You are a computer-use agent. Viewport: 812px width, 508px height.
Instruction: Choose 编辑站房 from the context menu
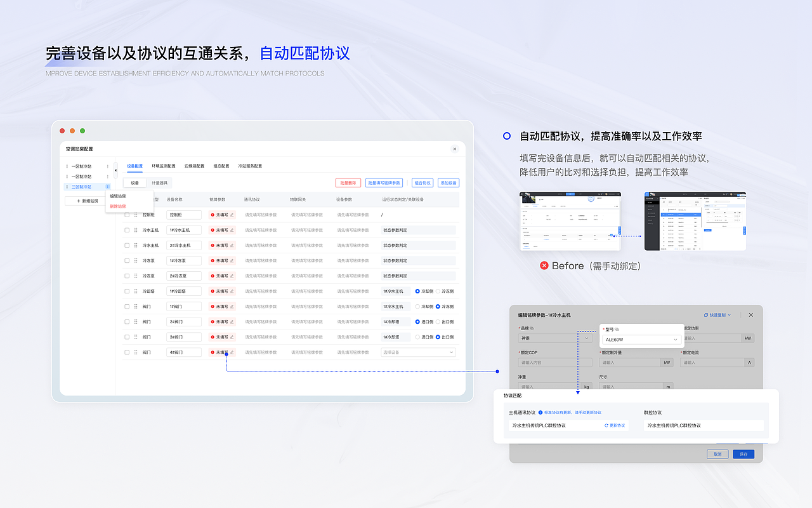[x=118, y=196]
